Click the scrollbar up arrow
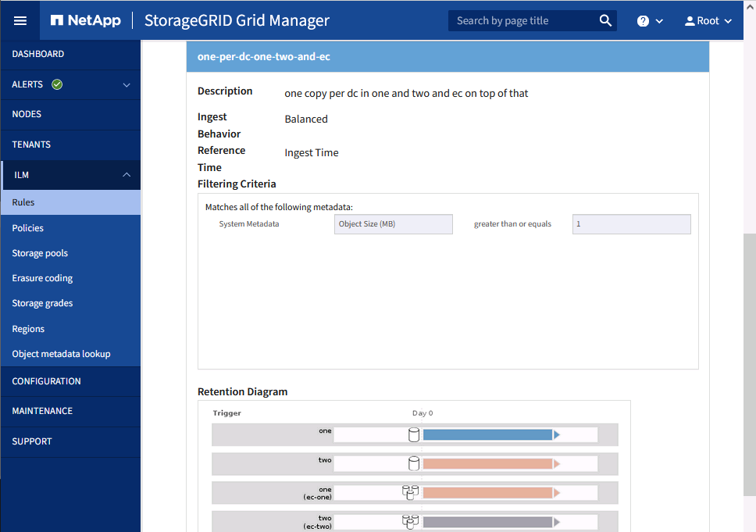This screenshot has height=532, width=756. click(x=750, y=7)
